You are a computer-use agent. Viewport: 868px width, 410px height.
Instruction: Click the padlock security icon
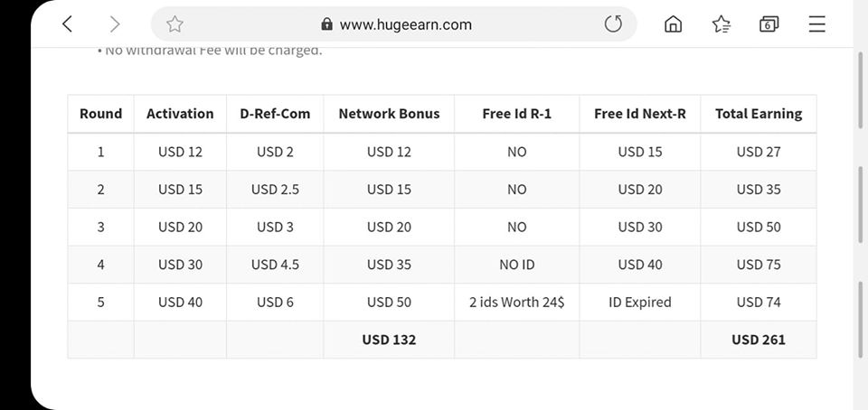[326, 25]
